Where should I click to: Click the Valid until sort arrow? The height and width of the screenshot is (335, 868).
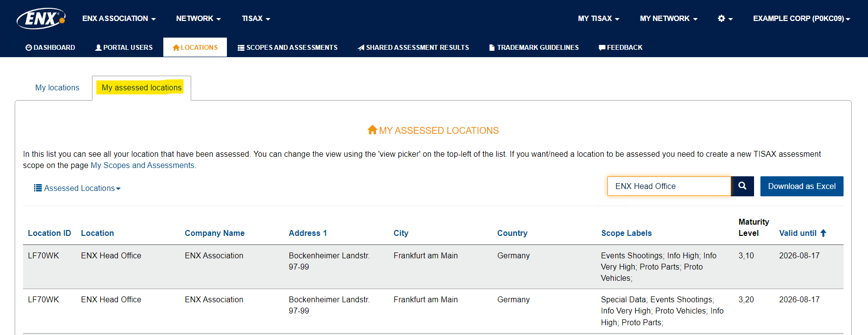[823, 233]
